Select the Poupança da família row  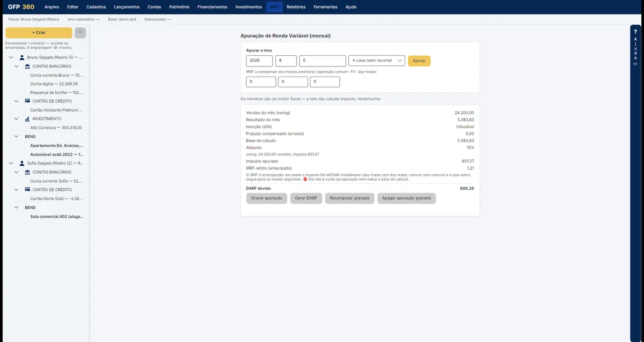click(x=57, y=93)
